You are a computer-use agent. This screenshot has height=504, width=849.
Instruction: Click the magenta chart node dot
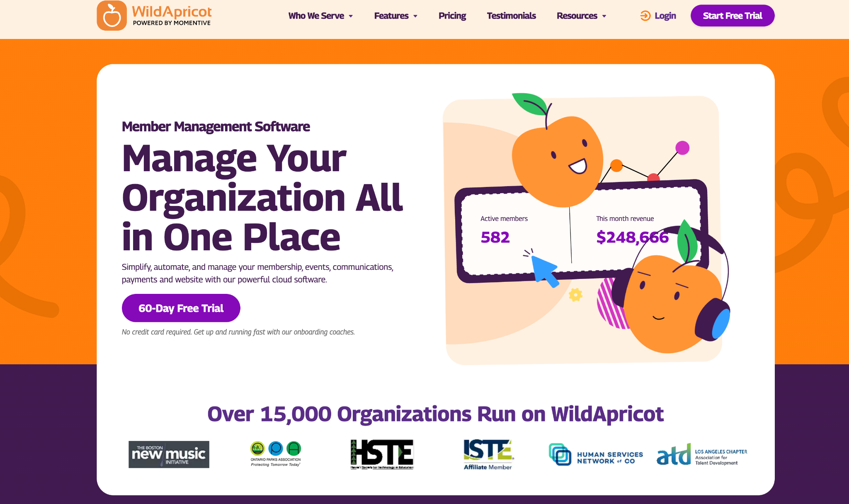[682, 148]
